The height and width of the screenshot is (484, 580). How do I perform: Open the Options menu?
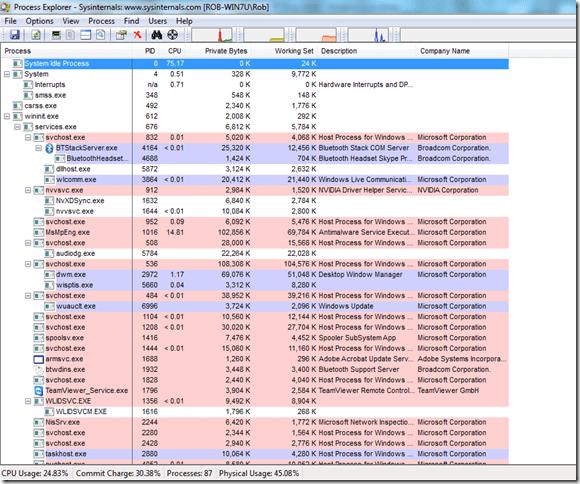40,21
